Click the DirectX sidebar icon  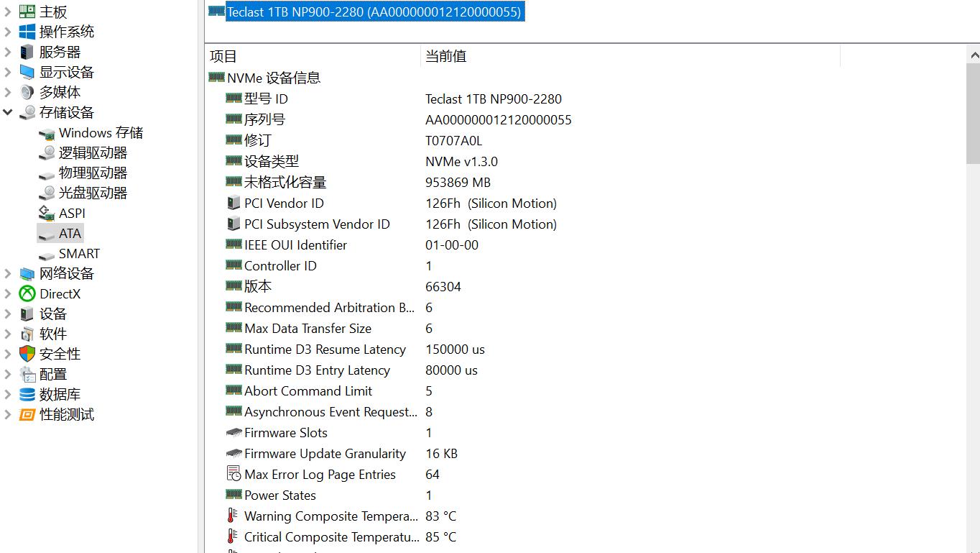pos(27,294)
